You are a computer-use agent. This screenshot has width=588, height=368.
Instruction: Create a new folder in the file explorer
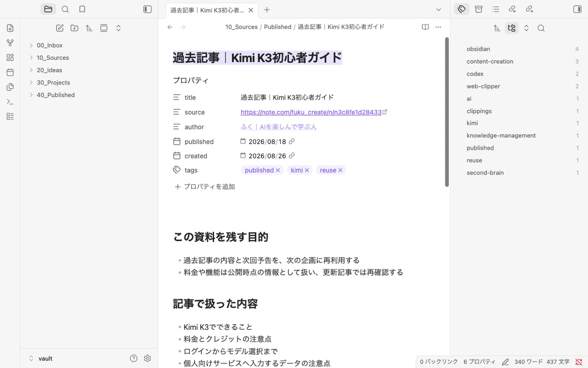74,28
